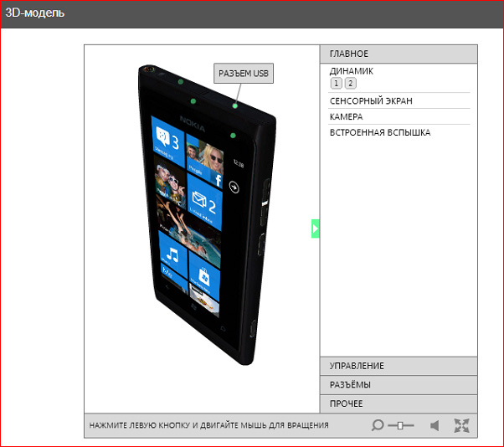Click green hotspot nearest the headphone jack
The height and width of the screenshot is (447, 504).
coord(181,82)
